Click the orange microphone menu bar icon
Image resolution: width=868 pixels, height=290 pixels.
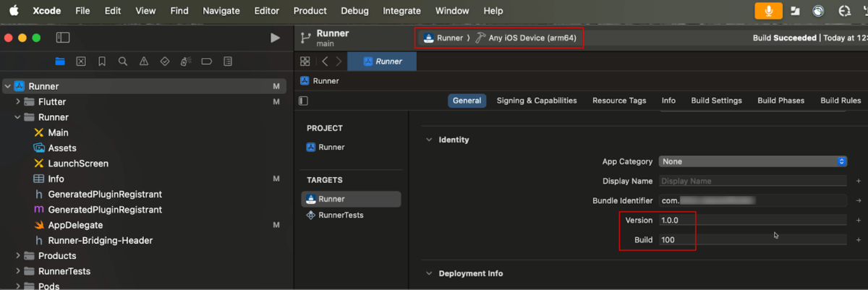click(768, 11)
